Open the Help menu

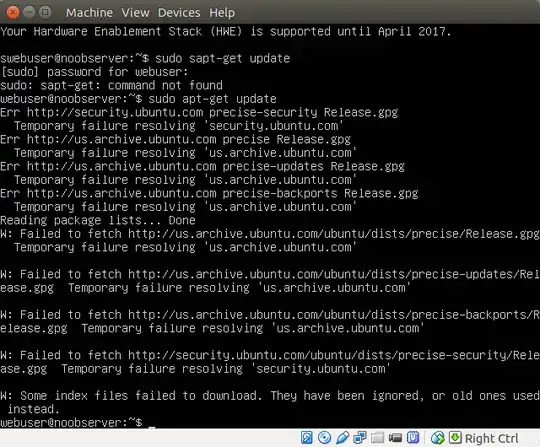click(222, 13)
